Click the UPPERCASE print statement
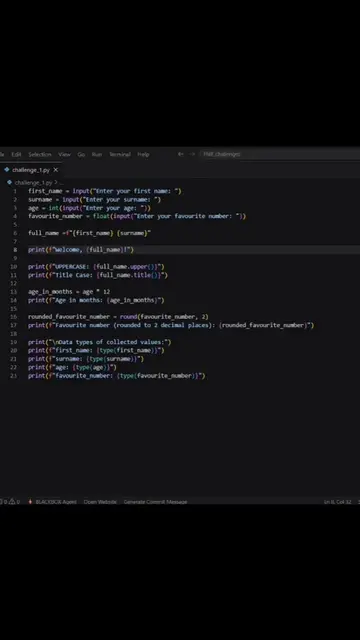 click(96, 267)
